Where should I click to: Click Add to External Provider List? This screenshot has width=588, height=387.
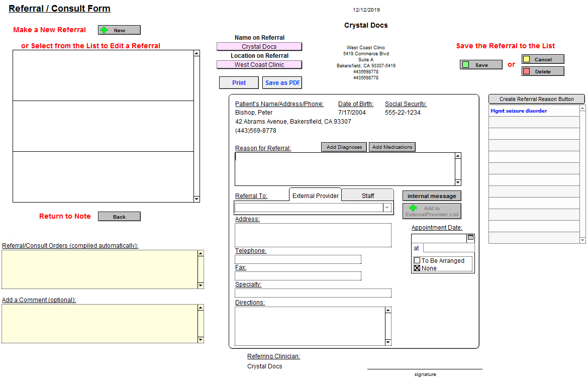click(x=432, y=211)
